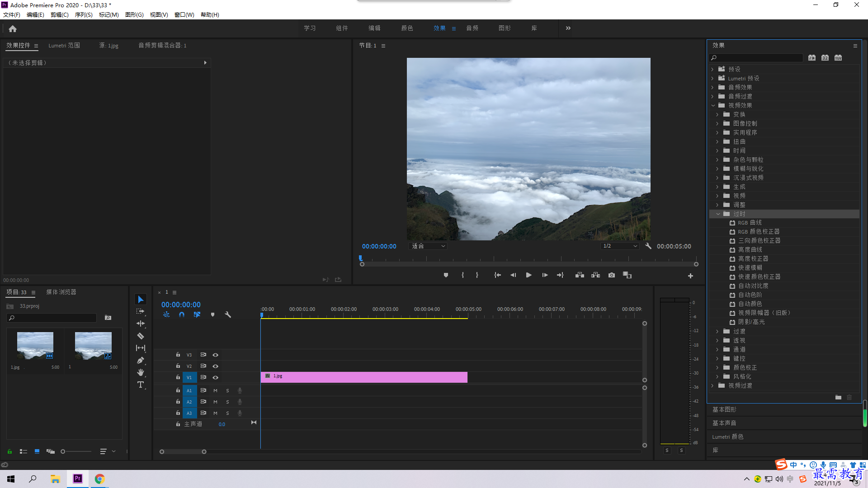The height and width of the screenshot is (488, 868).
Task: Toggle V3 track output eye
Action: click(x=216, y=355)
